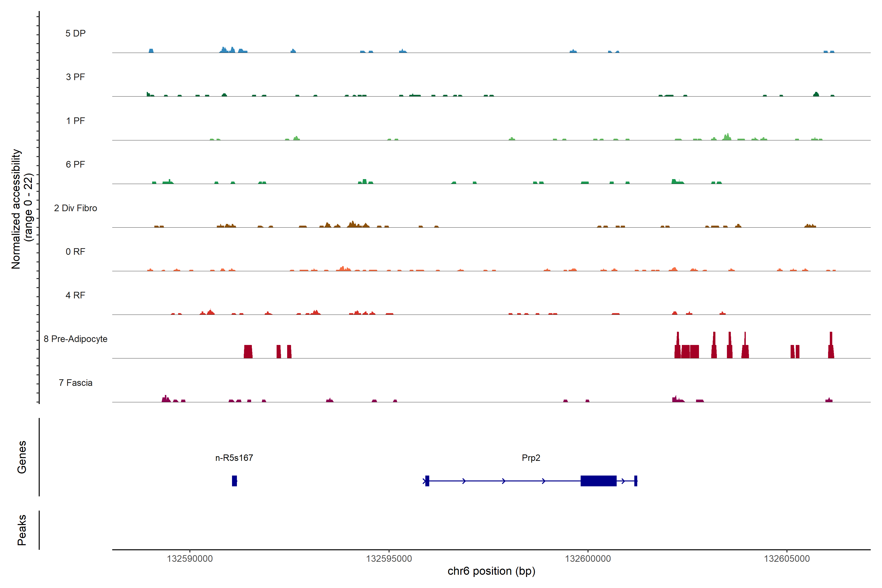Click the 132590000 axis tick label

click(190, 559)
